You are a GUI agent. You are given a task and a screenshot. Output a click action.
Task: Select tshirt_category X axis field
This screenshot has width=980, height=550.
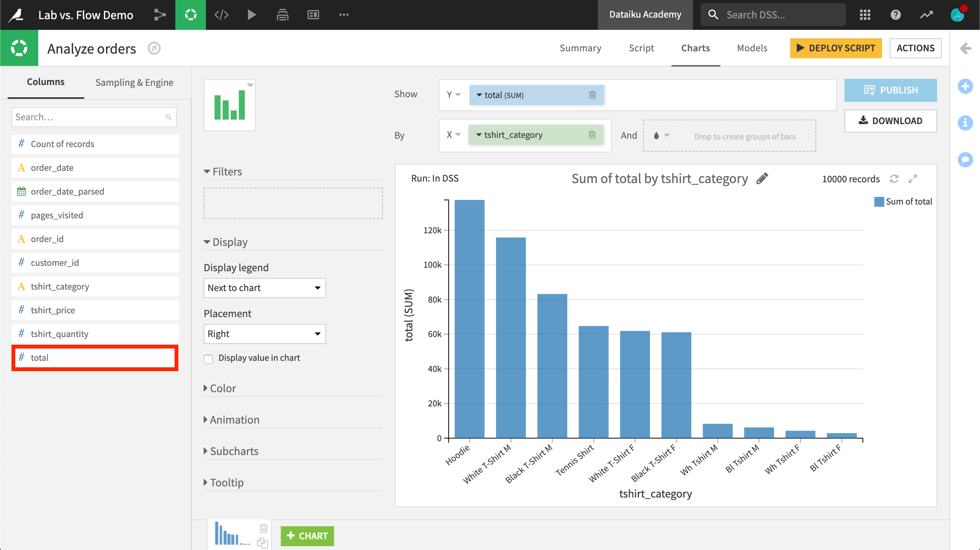[532, 135]
